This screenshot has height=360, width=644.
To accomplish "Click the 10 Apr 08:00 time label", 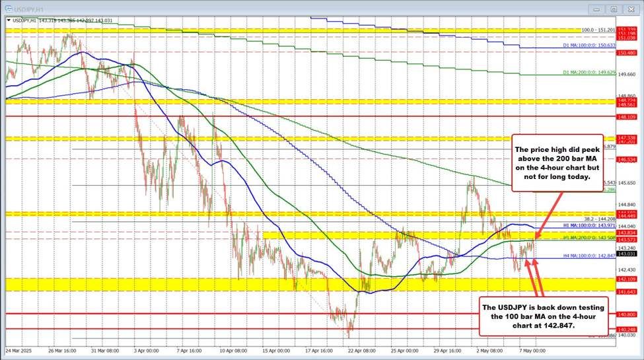I will tap(233, 351).
